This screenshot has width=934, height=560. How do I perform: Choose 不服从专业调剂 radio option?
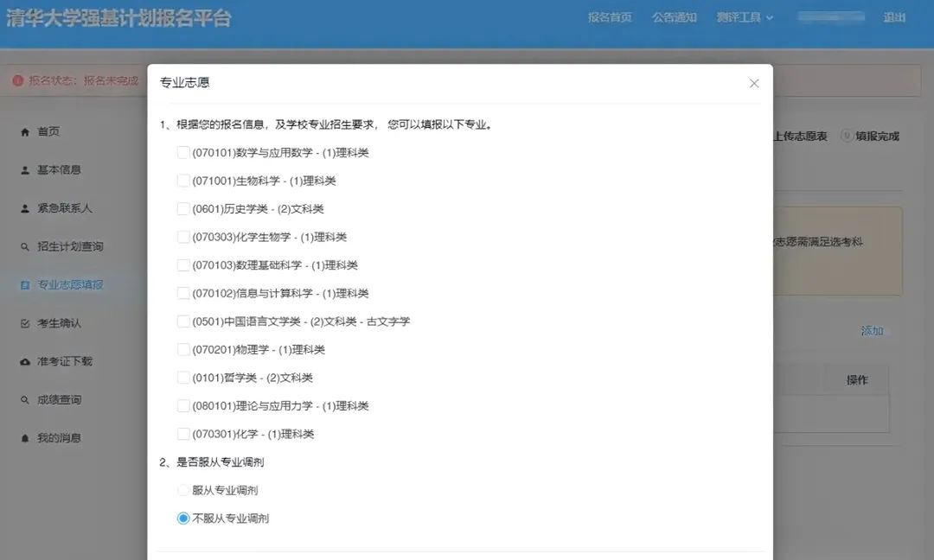[183, 519]
